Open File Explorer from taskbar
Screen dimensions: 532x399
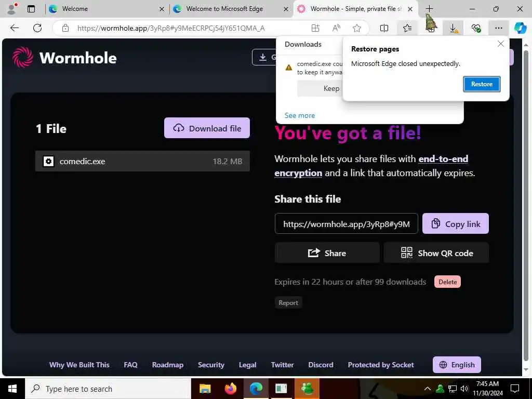[x=205, y=389]
